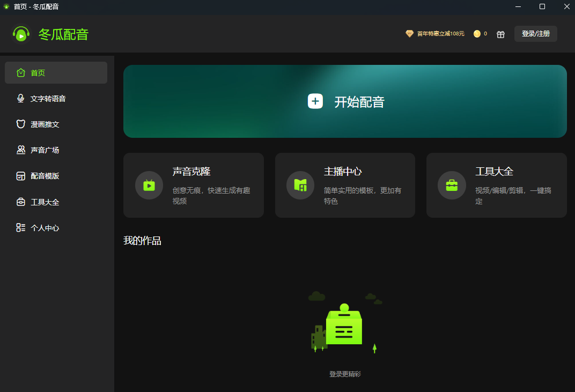The image size is (575, 392).
Task: Select 首页 in the sidebar
Action: [x=56, y=73]
